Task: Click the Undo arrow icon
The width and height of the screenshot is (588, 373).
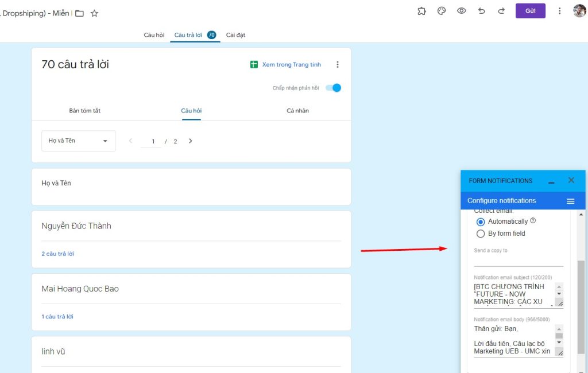Action: (x=482, y=11)
